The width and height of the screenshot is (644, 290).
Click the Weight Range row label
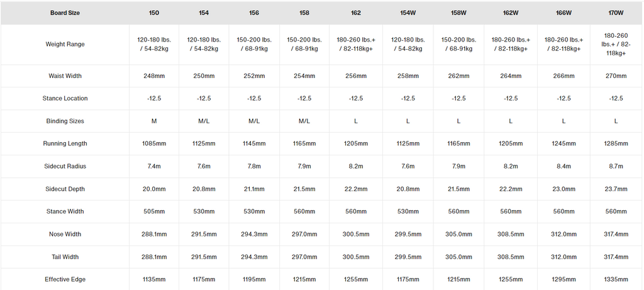(65, 44)
